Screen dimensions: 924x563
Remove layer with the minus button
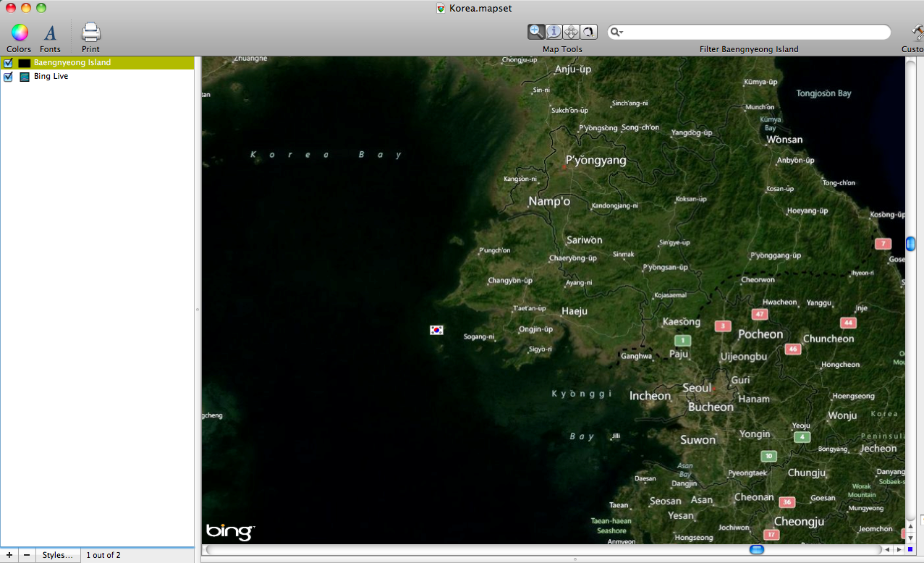(x=27, y=555)
